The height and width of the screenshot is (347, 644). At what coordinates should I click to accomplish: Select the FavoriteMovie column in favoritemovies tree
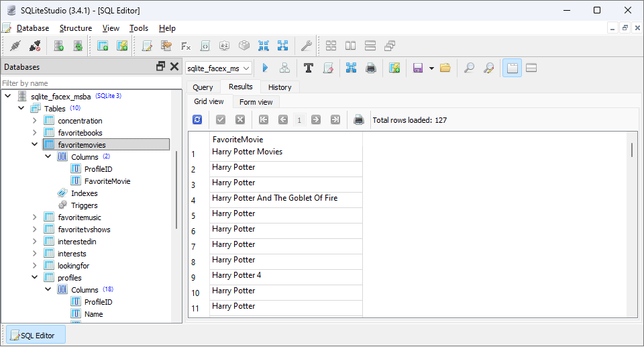[107, 181]
